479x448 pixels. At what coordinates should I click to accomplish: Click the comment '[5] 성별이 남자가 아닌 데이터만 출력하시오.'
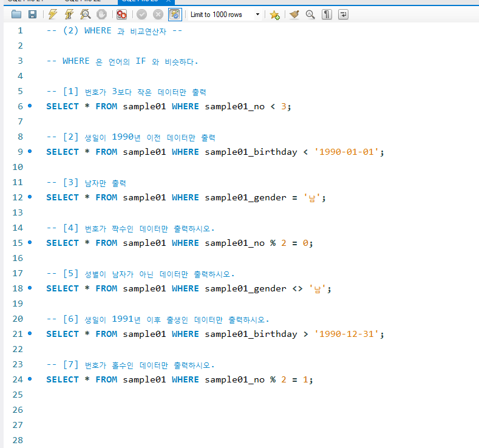(x=149, y=274)
